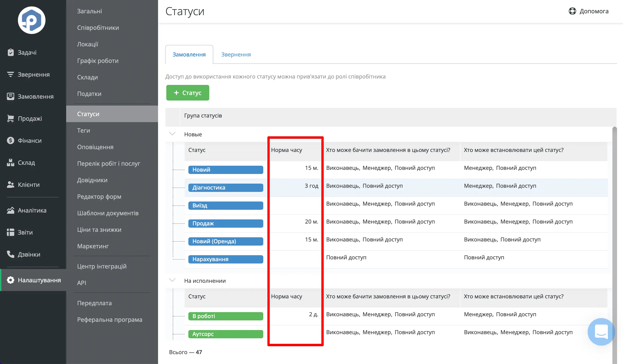Viewport: 623px width, 364px height.
Task: Click the Фінанси dollar icon
Action: [x=10, y=140]
